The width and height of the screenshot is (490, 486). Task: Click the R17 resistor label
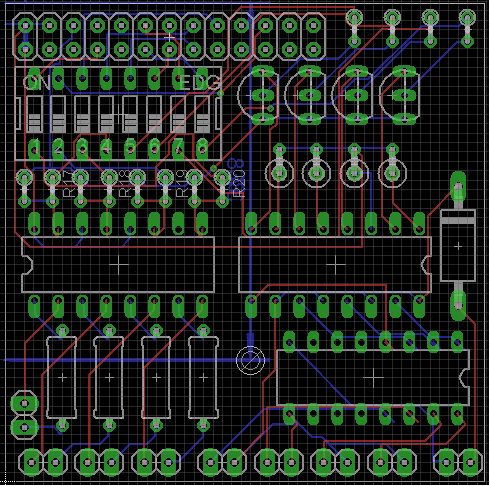coord(68,184)
